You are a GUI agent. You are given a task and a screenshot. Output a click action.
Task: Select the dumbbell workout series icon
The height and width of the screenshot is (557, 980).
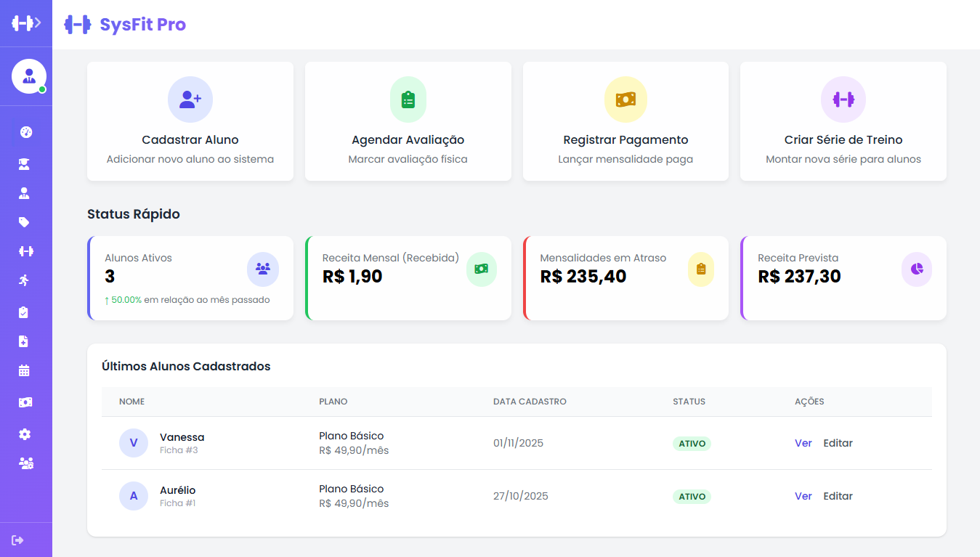click(x=25, y=251)
